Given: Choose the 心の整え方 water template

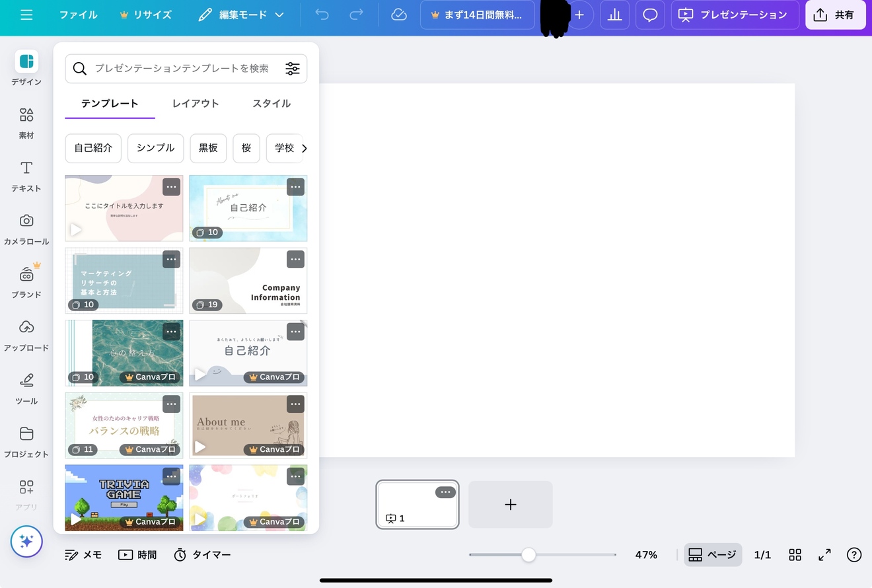Looking at the screenshot, I should [x=124, y=353].
